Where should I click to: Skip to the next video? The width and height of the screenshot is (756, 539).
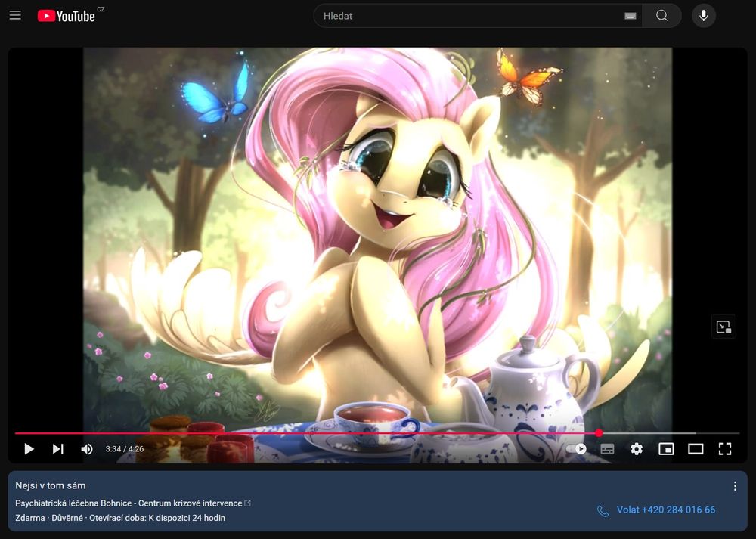pyautogui.click(x=58, y=449)
